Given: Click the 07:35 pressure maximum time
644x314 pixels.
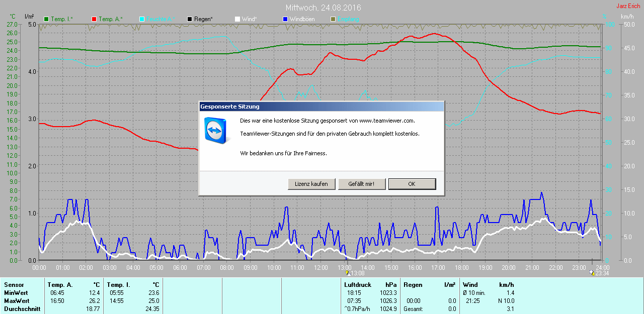Looking at the screenshot, I should [354, 301].
